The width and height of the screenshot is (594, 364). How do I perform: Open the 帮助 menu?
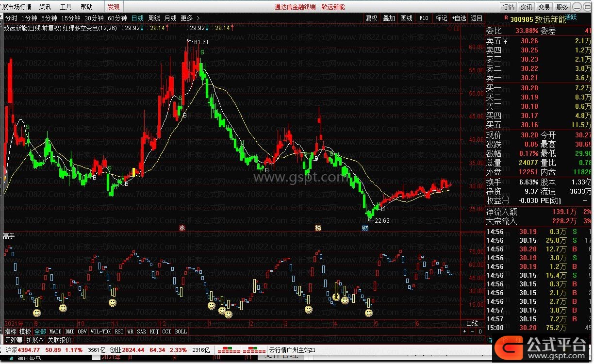(x=86, y=7)
